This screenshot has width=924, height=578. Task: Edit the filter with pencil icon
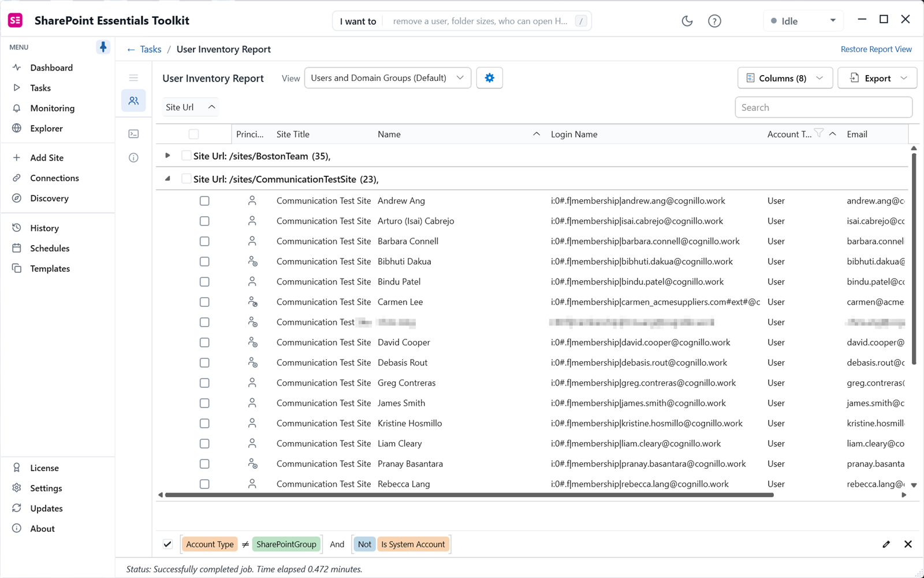click(886, 544)
